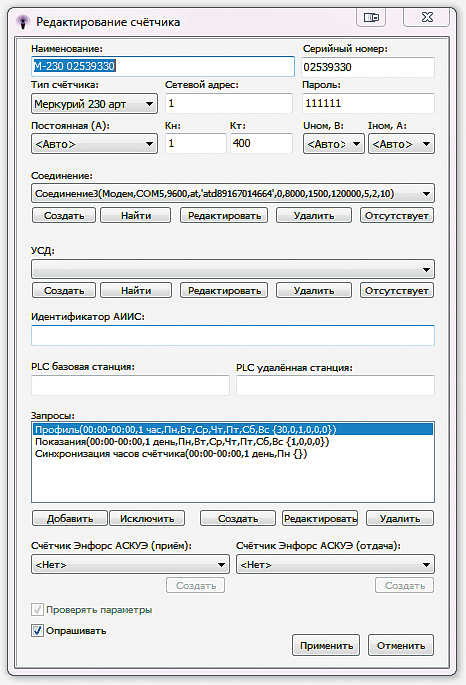This screenshot has height=685, width=466.
Task: Click Найти under УСД
Action: point(136,291)
